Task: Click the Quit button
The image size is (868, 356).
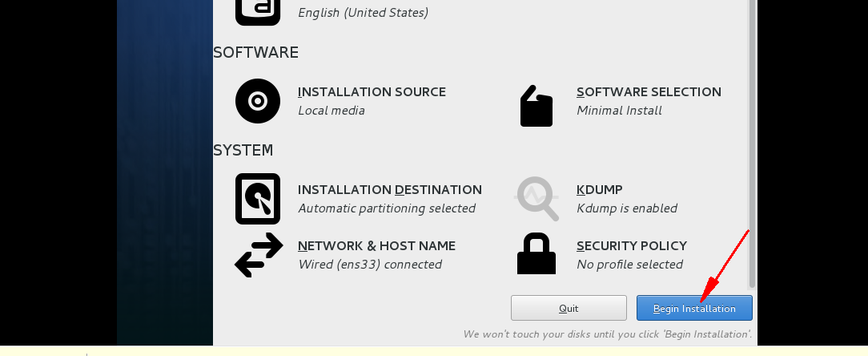Action: pyautogui.click(x=569, y=308)
